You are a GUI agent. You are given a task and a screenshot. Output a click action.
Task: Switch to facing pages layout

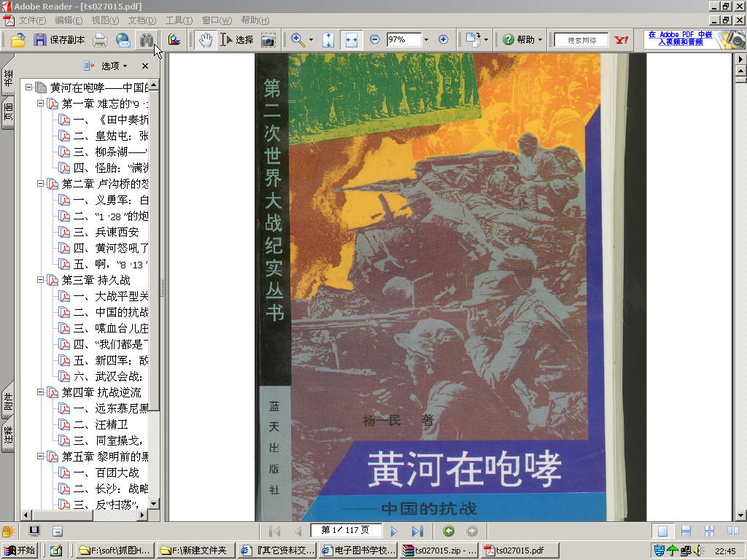point(732,531)
